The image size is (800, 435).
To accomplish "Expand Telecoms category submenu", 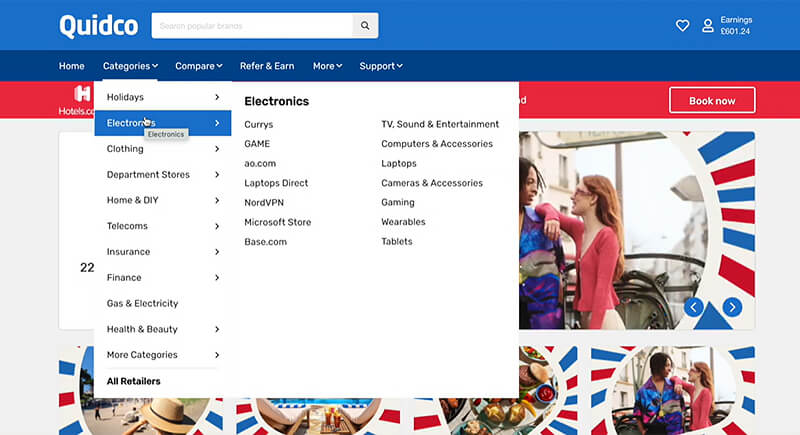I will pyautogui.click(x=163, y=226).
